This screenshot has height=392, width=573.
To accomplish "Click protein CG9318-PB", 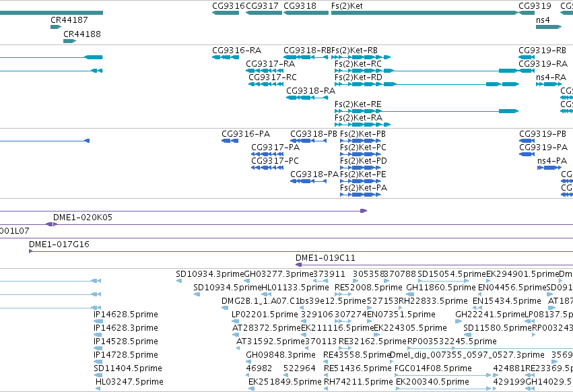I will click(x=308, y=141).
